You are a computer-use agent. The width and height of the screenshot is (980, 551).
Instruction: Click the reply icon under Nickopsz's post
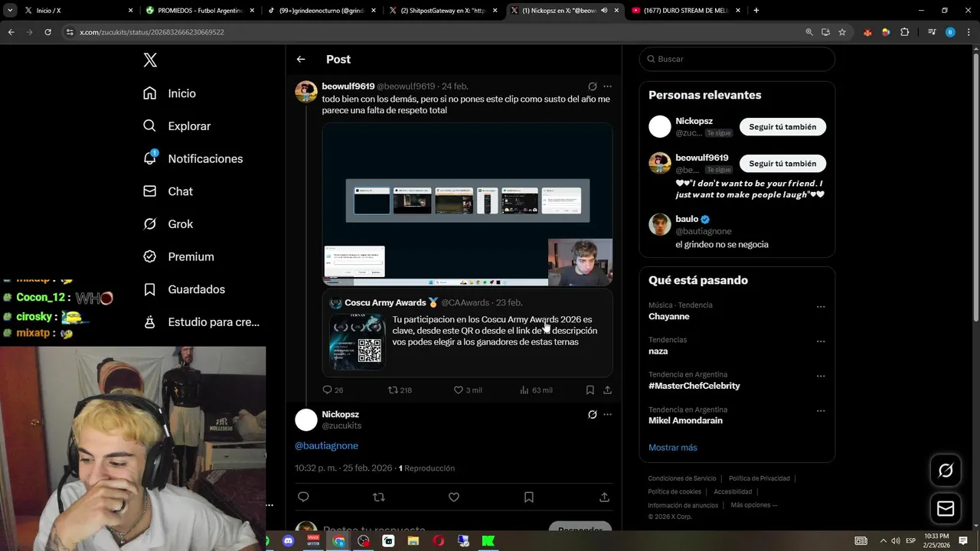pos(303,497)
